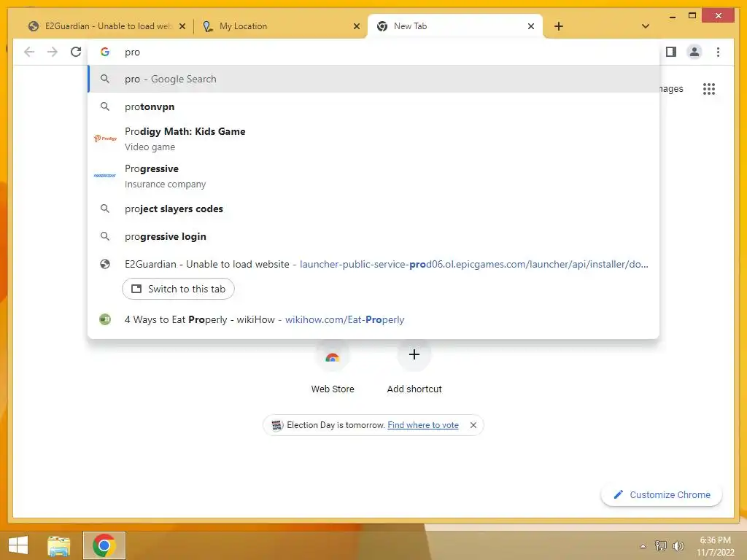Viewport: 747px width, 560px height.
Task: Open the Find where to vote link
Action: pyautogui.click(x=423, y=425)
